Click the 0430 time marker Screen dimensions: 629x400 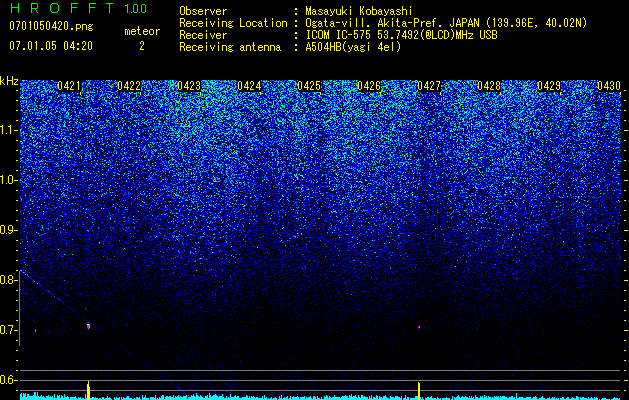pos(609,86)
